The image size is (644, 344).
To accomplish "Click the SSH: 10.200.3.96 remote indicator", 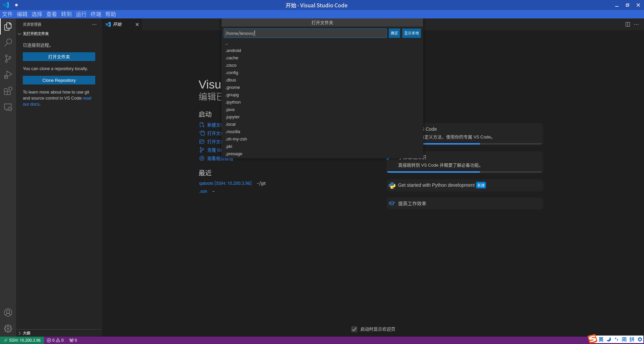I will point(22,340).
